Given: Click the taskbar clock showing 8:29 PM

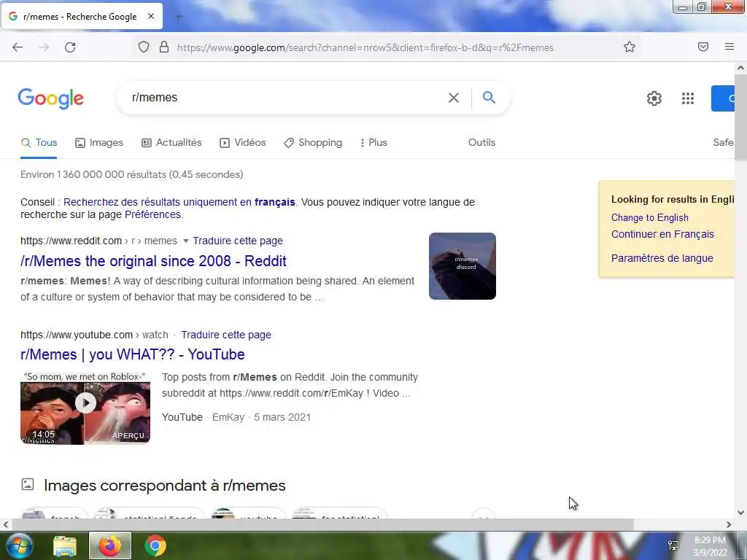Looking at the screenshot, I should [710, 546].
